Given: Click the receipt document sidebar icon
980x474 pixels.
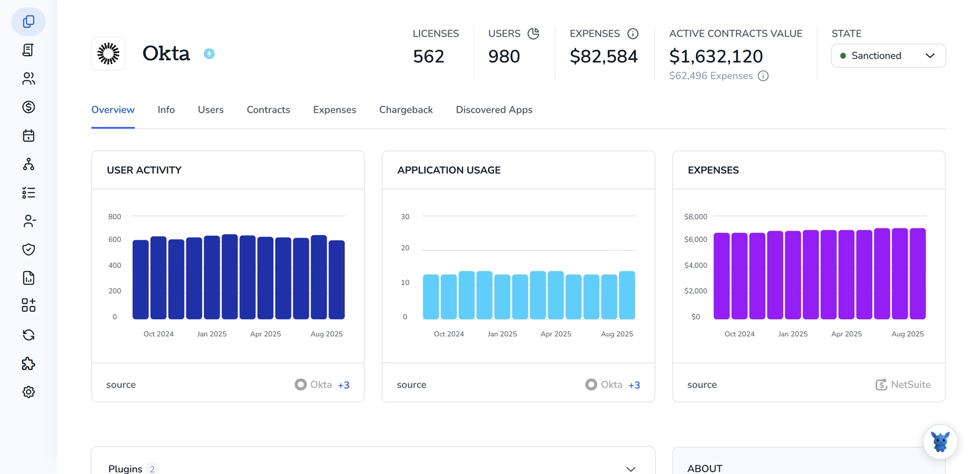Looking at the screenshot, I should (x=28, y=50).
